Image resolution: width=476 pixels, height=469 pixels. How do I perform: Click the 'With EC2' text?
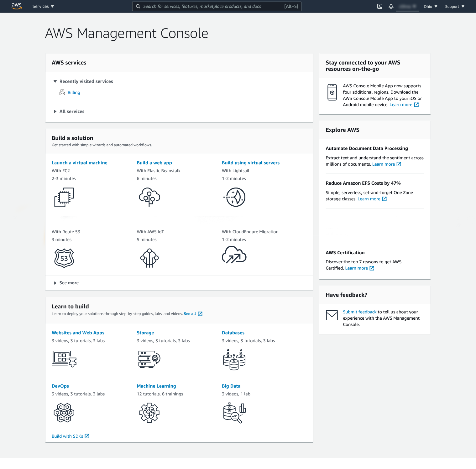tap(61, 171)
